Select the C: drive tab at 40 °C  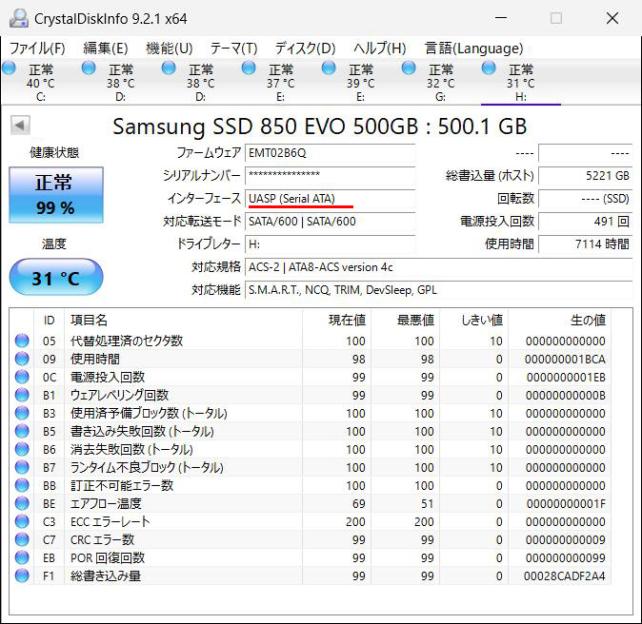(41, 83)
